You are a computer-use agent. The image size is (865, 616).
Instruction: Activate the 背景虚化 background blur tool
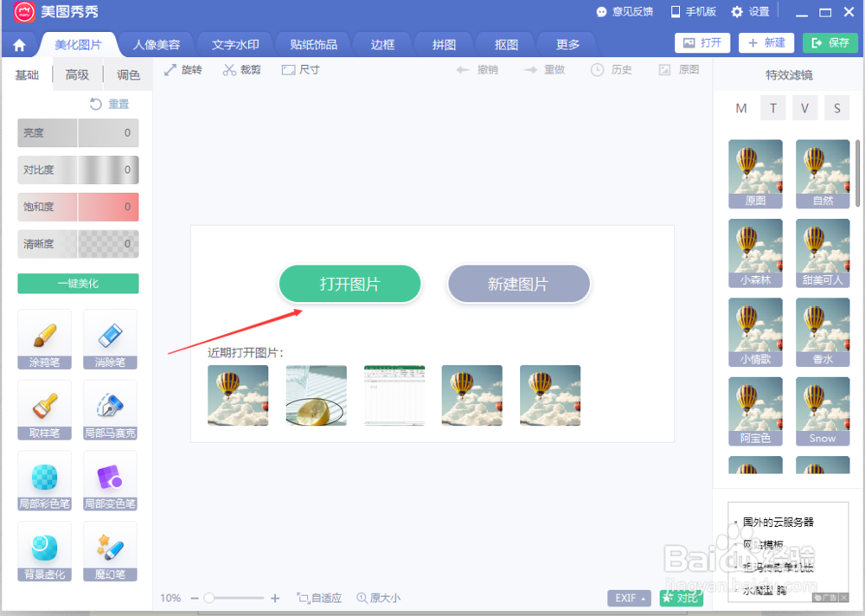[44, 552]
